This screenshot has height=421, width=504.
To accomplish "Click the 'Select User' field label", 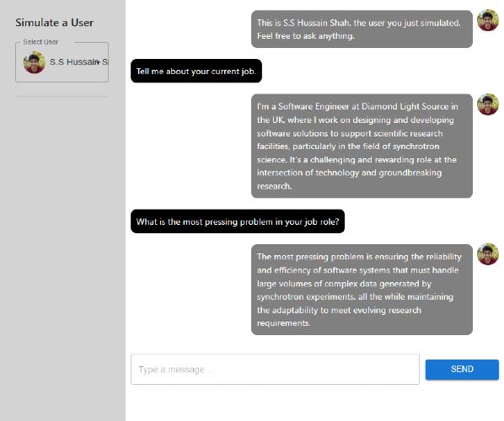I will tap(40, 42).
